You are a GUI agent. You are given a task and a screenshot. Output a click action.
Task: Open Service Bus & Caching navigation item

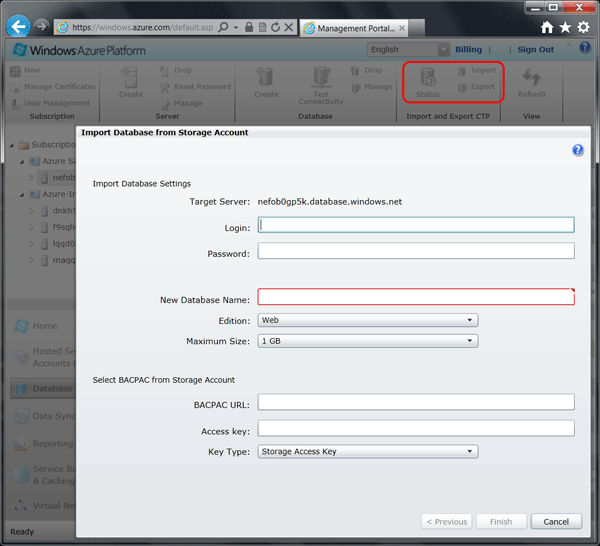(42, 474)
